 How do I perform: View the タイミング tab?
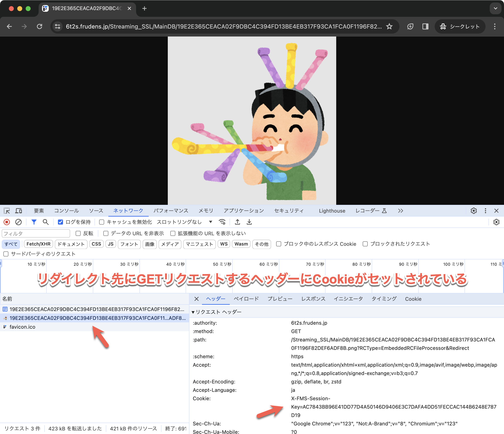(x=384, y=299)
